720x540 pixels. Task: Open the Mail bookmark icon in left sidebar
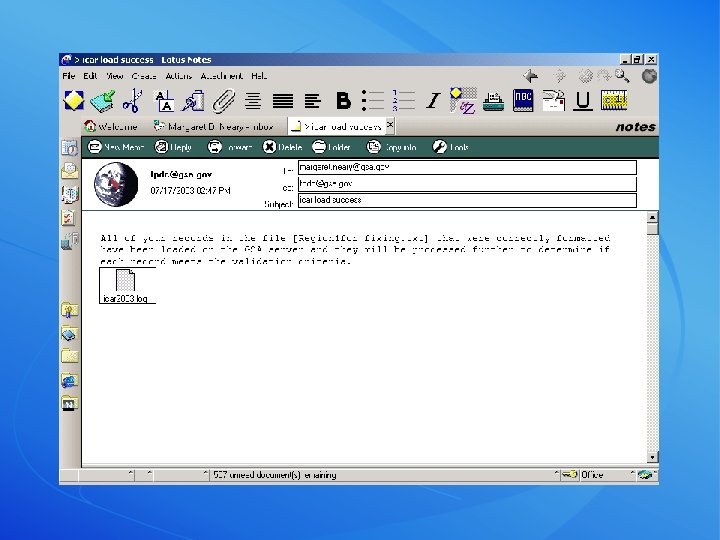point(69,170)
